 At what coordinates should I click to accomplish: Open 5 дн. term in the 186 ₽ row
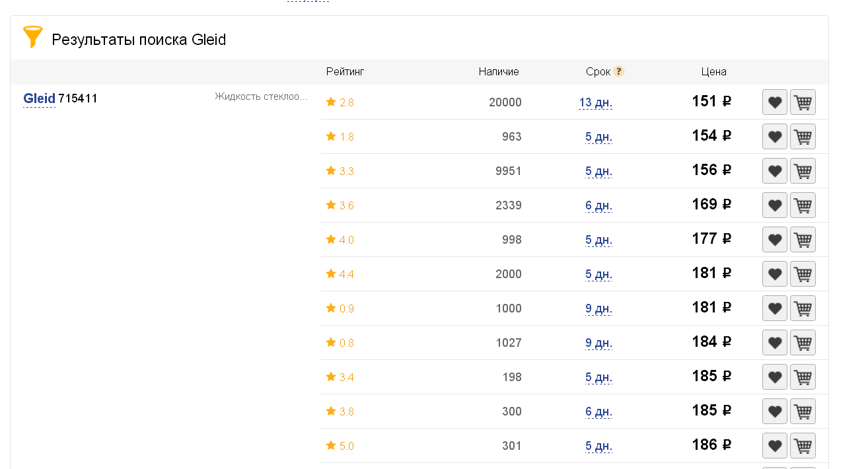tap(598, 446)
